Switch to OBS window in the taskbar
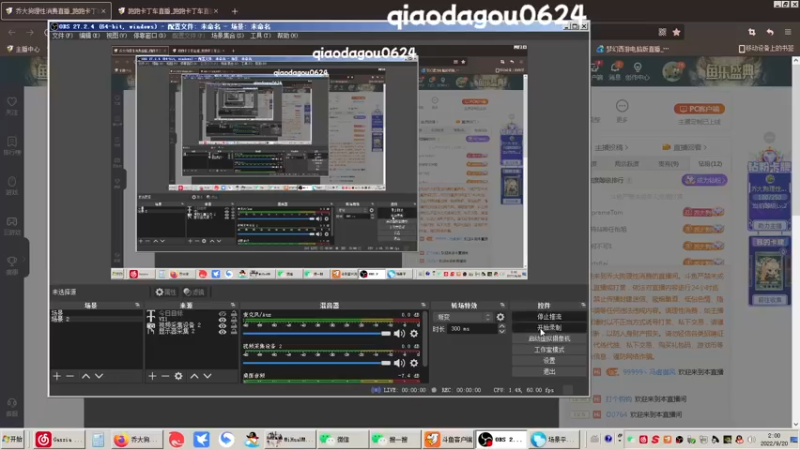 (x=502, y=439)
